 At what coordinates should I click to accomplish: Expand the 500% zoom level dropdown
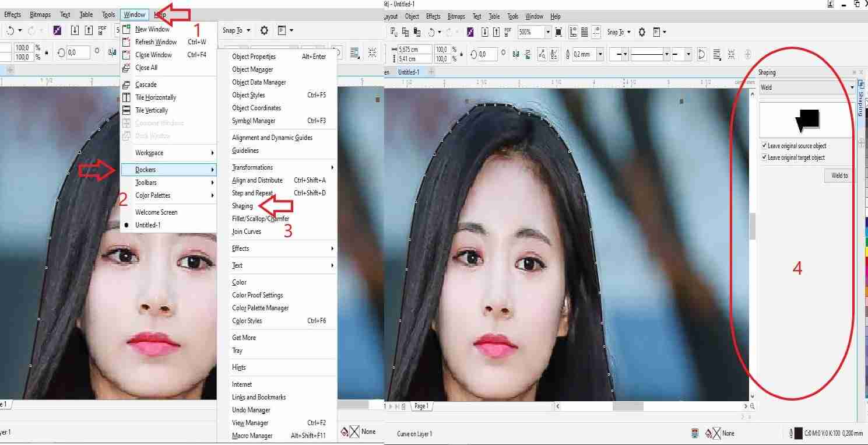coord(547,32)
